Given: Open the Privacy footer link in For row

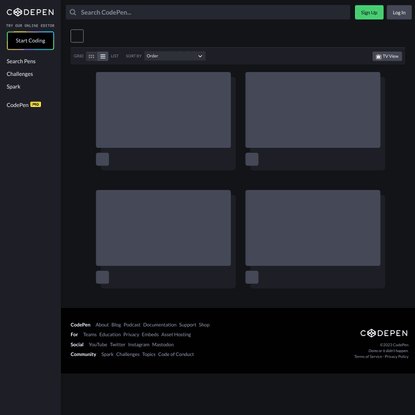Looking at the screenshot, I should click(x=131, y=334).
